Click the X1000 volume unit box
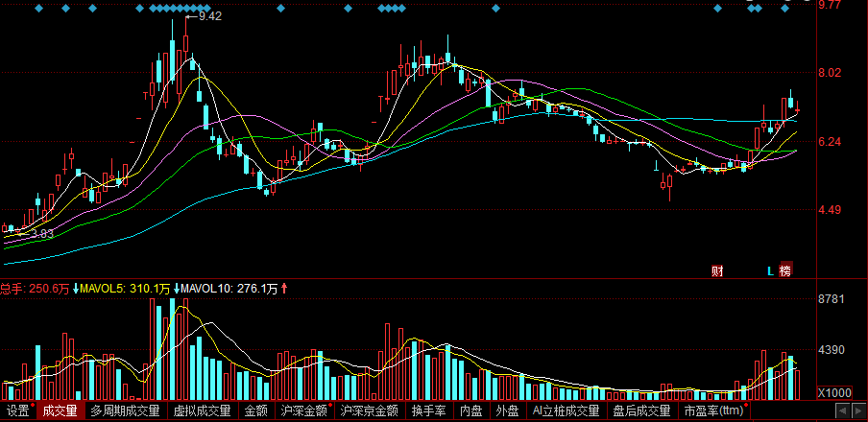 pos(834,392)
